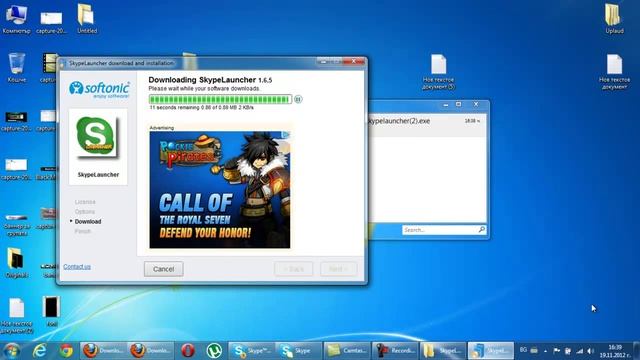Open the Contact us link
The image size is (640, 360).
pyautogui.click(x=77, y=267)
